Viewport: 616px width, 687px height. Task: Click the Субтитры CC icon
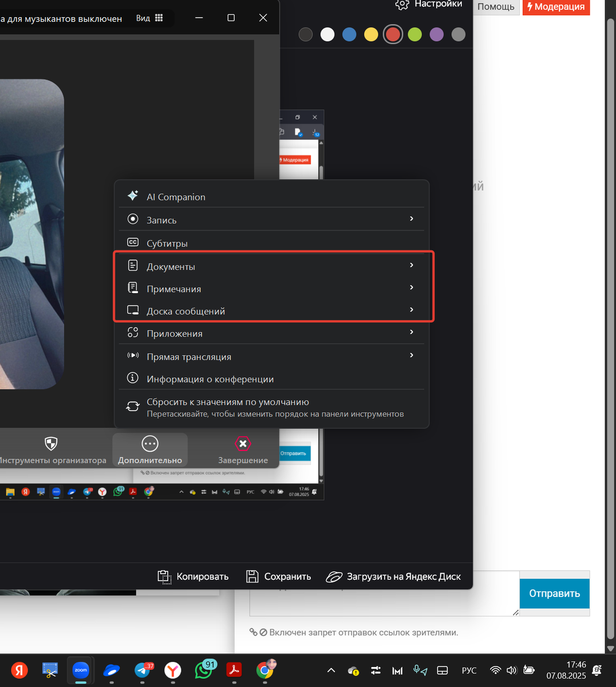[133, 242]
